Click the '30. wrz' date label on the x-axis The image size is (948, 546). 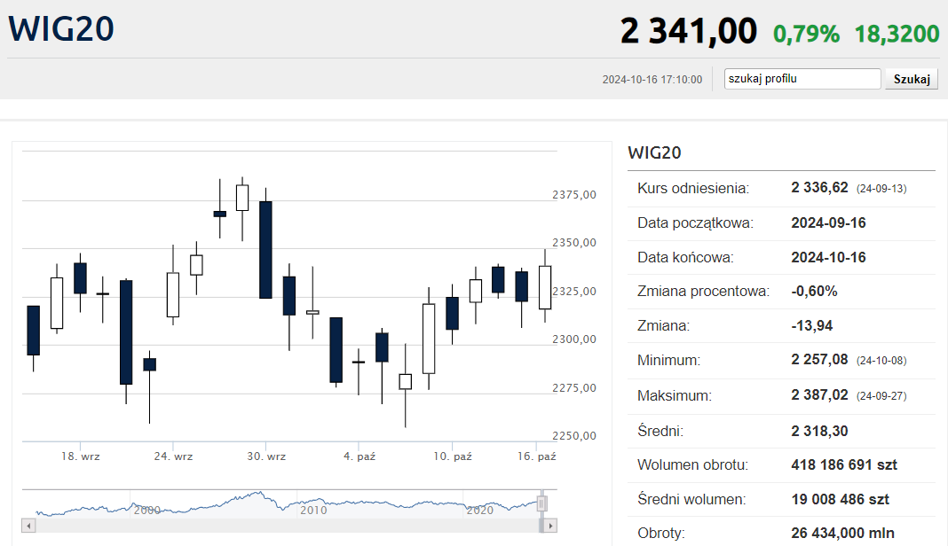266,457
